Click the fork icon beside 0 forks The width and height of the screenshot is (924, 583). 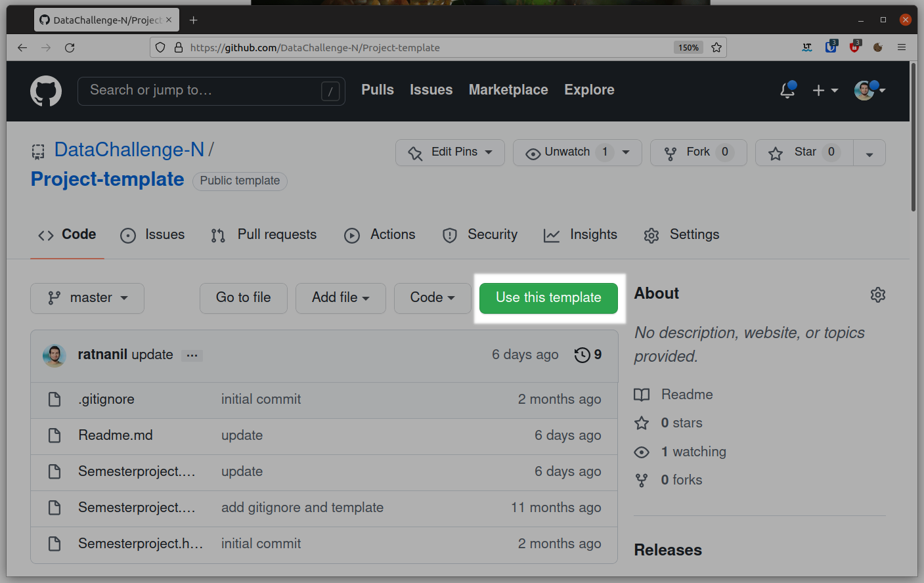click(x=642, y=480)
